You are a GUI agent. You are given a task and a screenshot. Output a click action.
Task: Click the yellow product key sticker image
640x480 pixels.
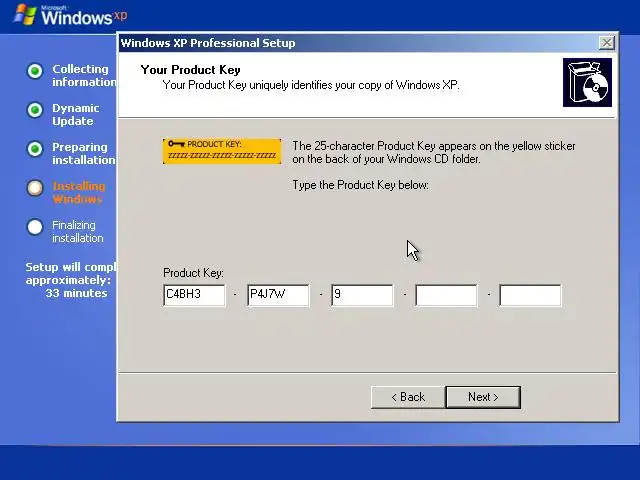222,151
